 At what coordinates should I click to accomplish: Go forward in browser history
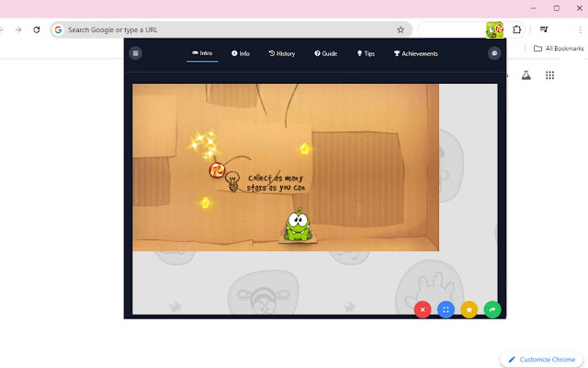coord(18,29)
